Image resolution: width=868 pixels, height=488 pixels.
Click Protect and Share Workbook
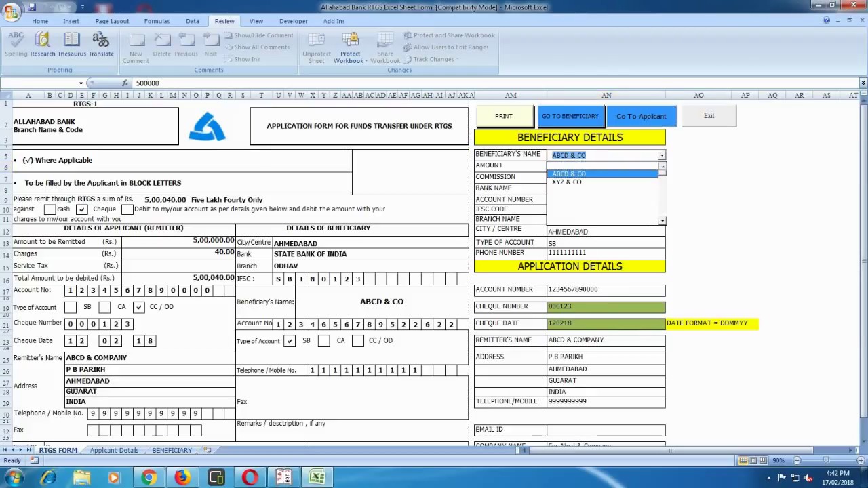pos(449,35)
